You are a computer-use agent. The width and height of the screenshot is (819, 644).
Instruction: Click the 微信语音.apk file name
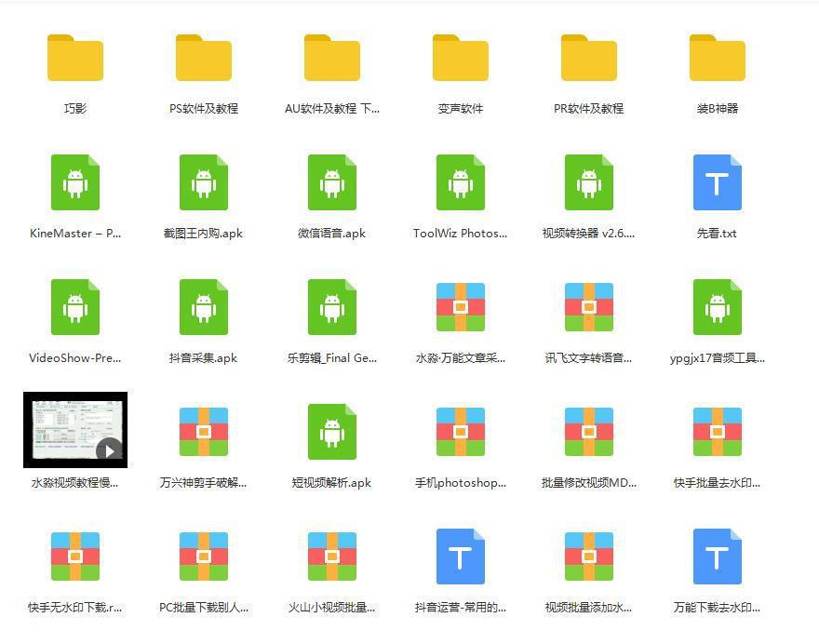point(331,234)
